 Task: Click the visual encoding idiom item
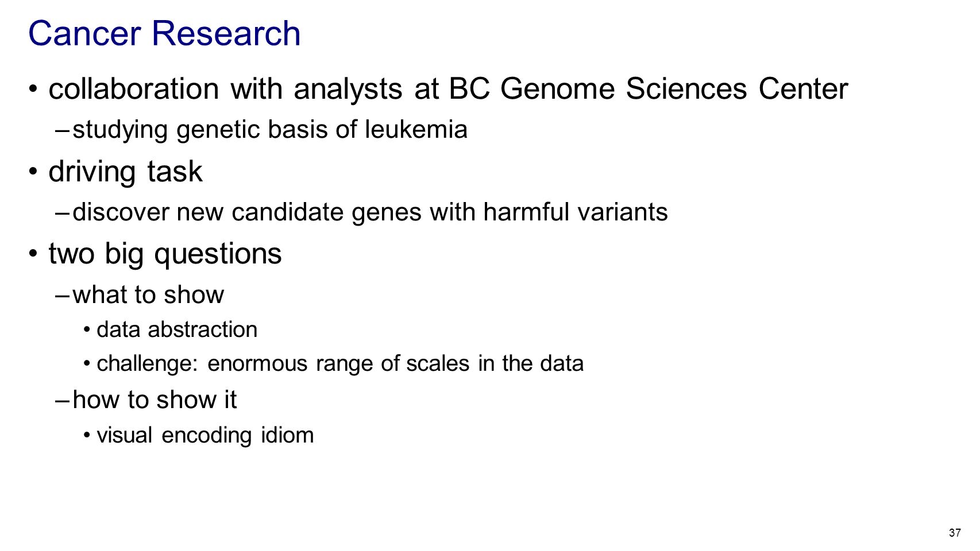tap(205, 436)
